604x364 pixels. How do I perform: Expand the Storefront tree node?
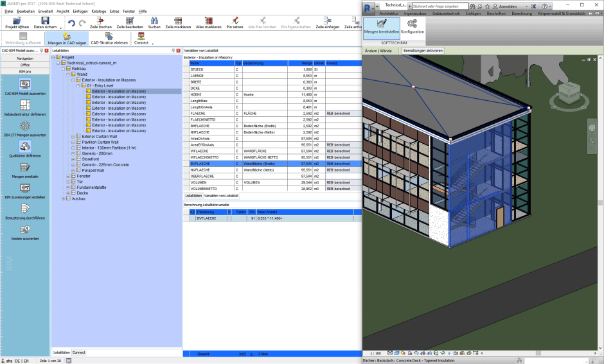coord(73,159)
